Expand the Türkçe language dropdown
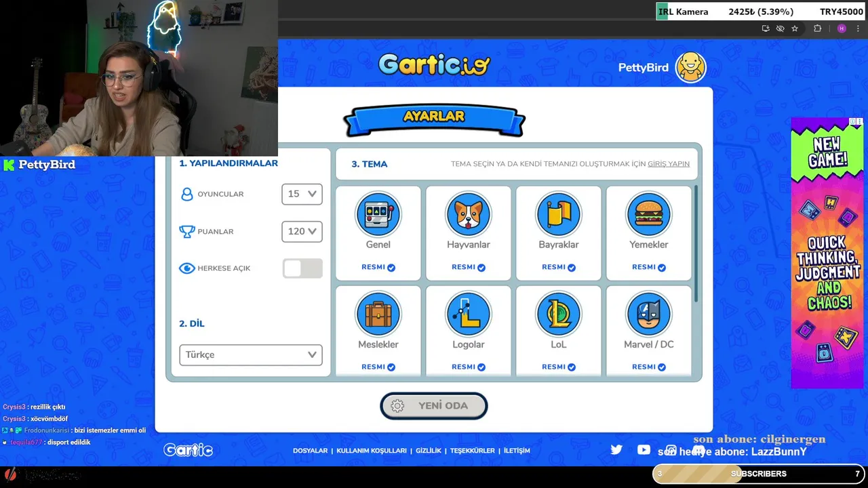The height and width of the screenshot is (488, 868). (251, 354)
